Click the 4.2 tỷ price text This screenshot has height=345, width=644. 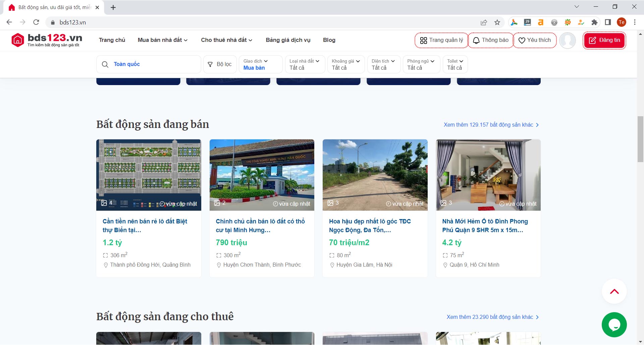pos(452,243)
